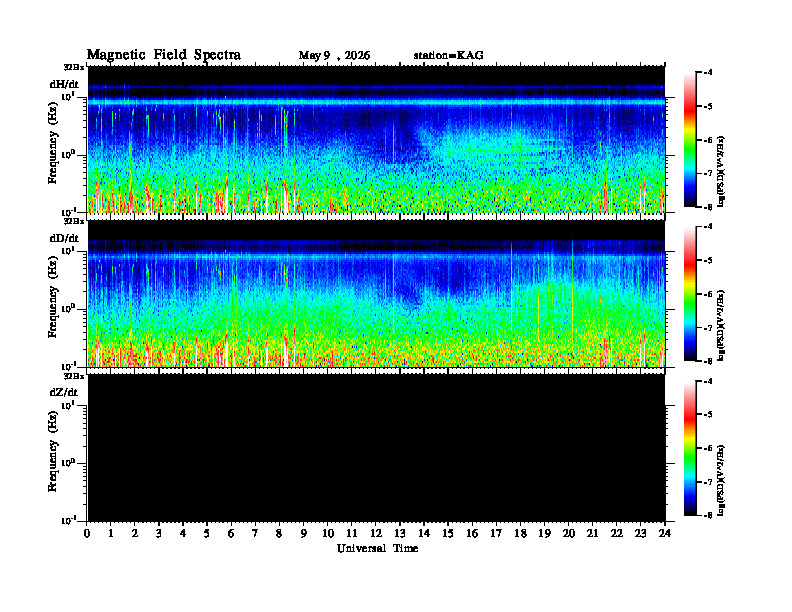This screenshot has width=792, height=612.
Task: Click the "-6" tick on the dZ/dt color bar
Action: tap(708, 448)
